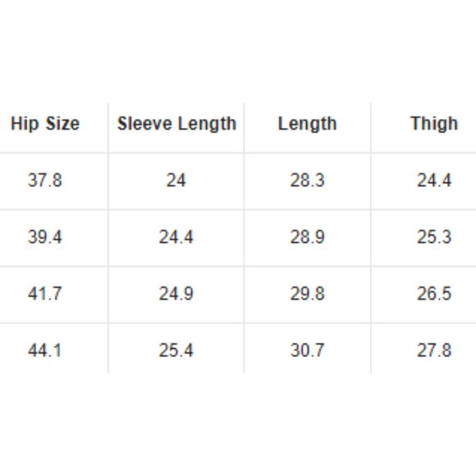Click sleeve length cell showing 24.9

pyautogui.click(x=176, y=294)
